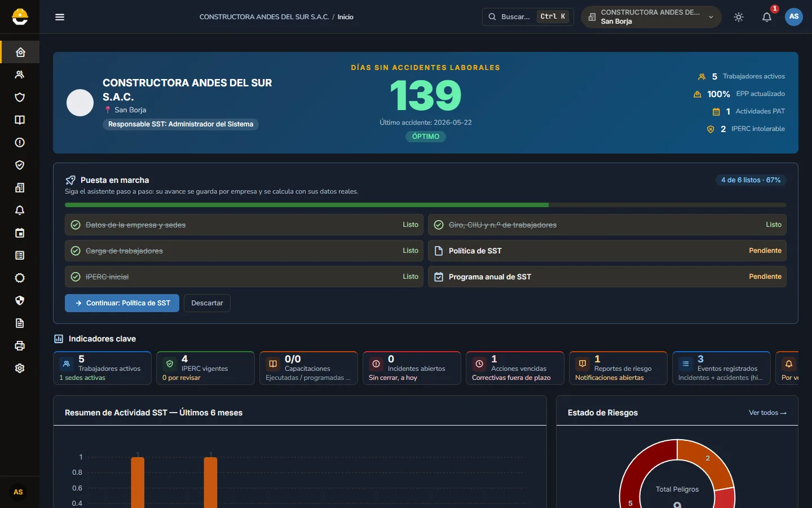This screenshot has height=508, width=812.
Task: Click the table list sidebar icon
Action: pyautogui.click(x=20, y=255)
